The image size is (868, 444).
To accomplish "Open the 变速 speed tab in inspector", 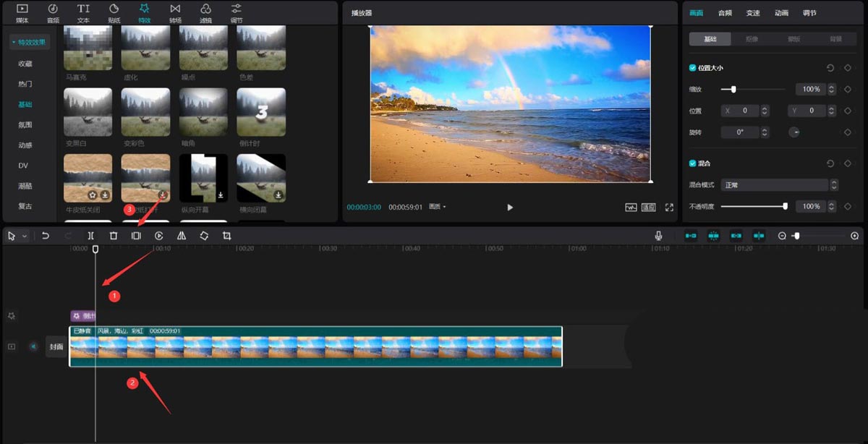I will coord(753,13).
